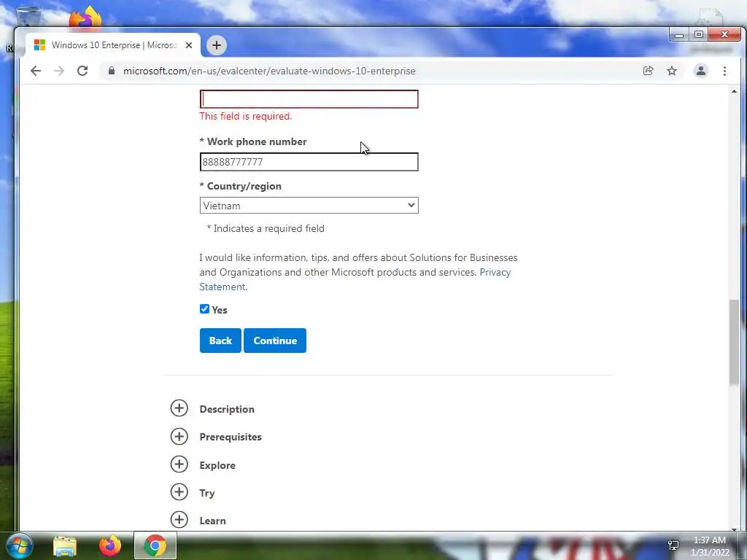Minimize the Chrome window
The image size is (747, 560).
(679, 35)
